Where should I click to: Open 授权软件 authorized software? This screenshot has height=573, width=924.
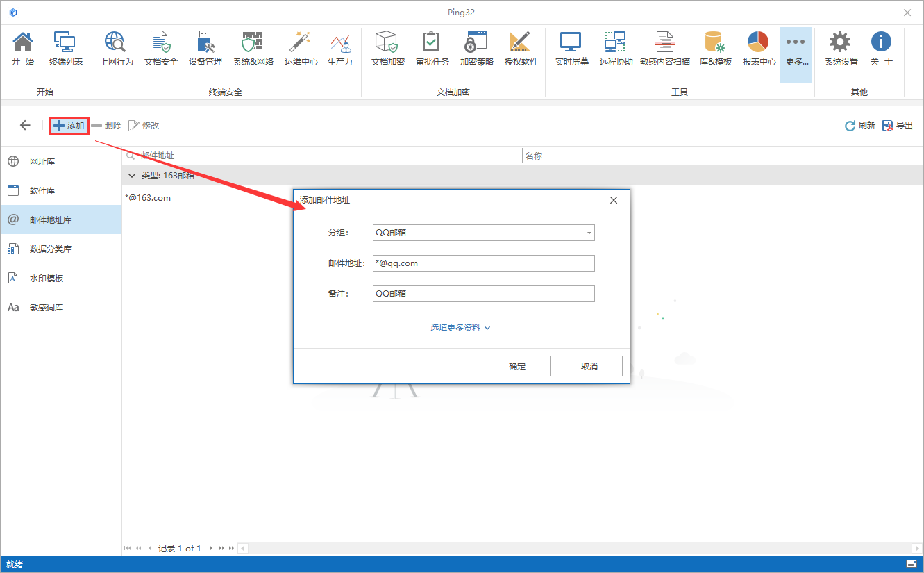521,49
